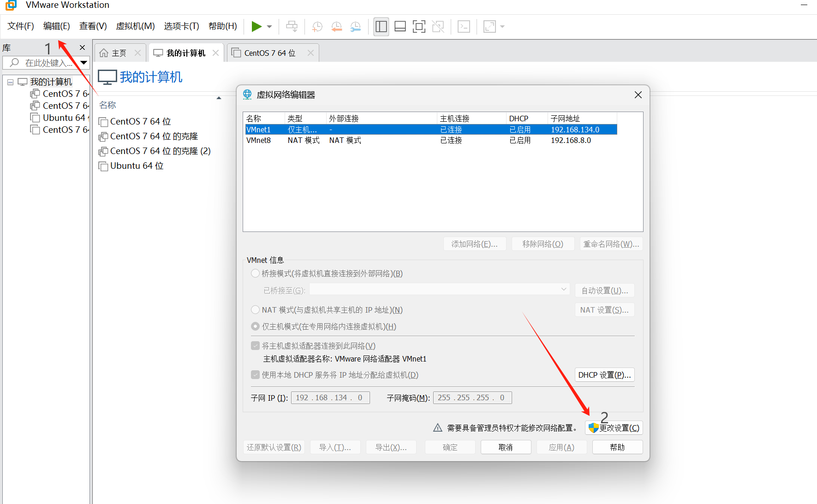The height and width of the screenshot is (504, 817).
Task: Switch to the 我的计算机 tab
Action: click(186, 53)
